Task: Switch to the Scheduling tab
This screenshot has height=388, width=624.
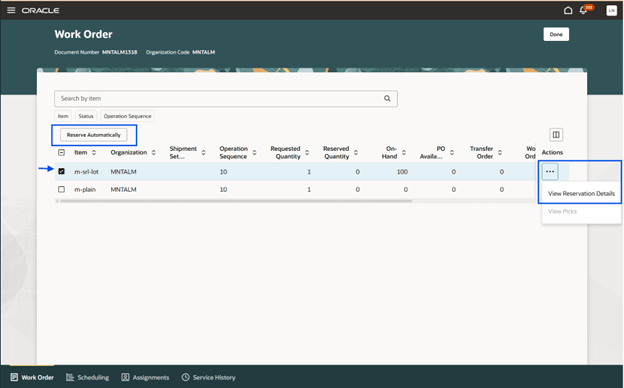Action: click(88, 377)
